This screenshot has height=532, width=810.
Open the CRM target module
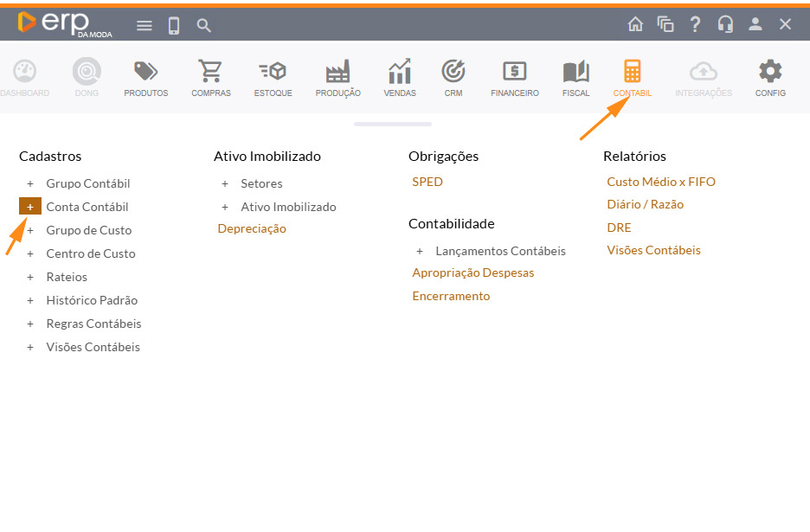click(x=453, y=78)
